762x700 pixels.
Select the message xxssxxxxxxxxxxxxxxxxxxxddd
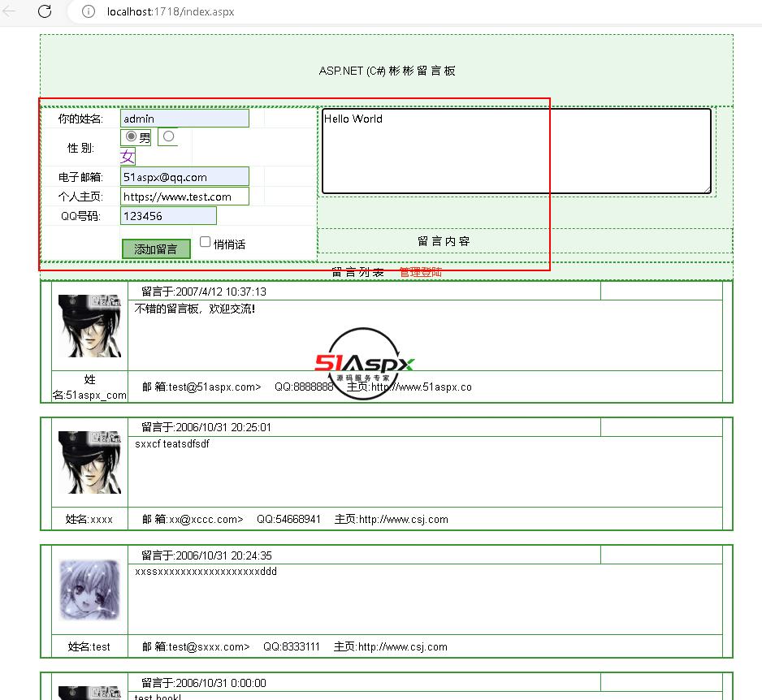pyautogui.click(x=206, y=572)
